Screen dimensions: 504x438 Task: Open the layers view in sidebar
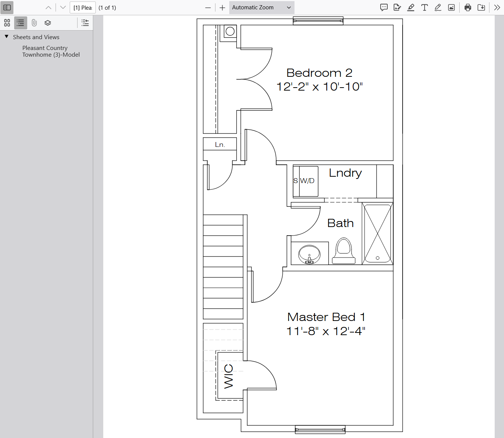pyautogui.click(x=48, y=23)
